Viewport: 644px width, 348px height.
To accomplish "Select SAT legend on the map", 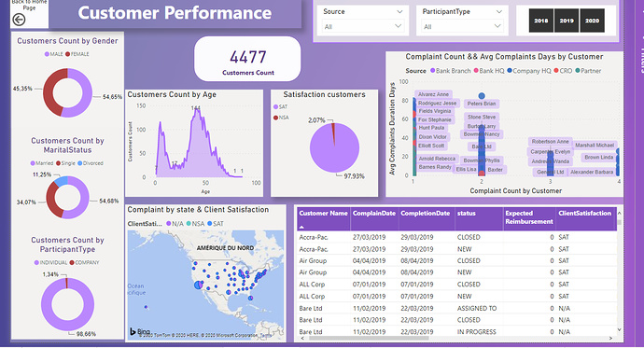I will [216, 224].
